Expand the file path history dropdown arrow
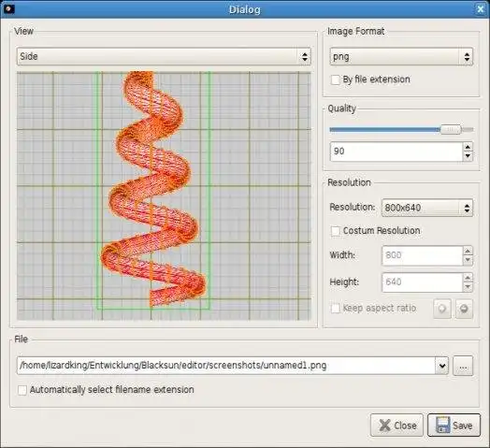Viewport: 490px width, 448px height. click(442, 366)
